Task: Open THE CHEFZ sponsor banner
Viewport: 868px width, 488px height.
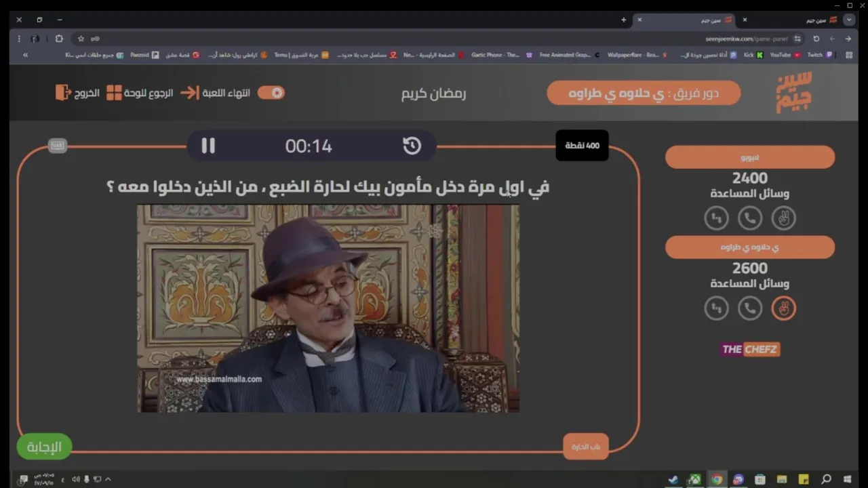Action: click(x=750, y=349)
